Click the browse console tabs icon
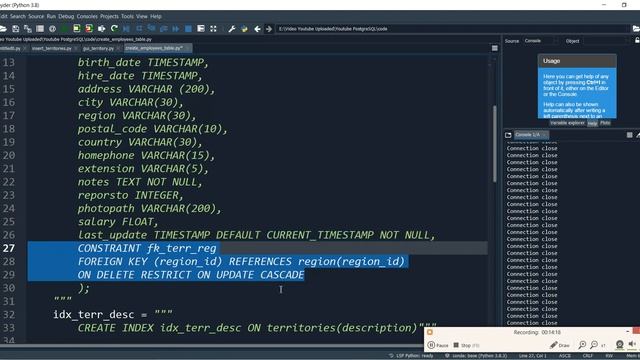640x360 pixels. [x=508, y=135]
